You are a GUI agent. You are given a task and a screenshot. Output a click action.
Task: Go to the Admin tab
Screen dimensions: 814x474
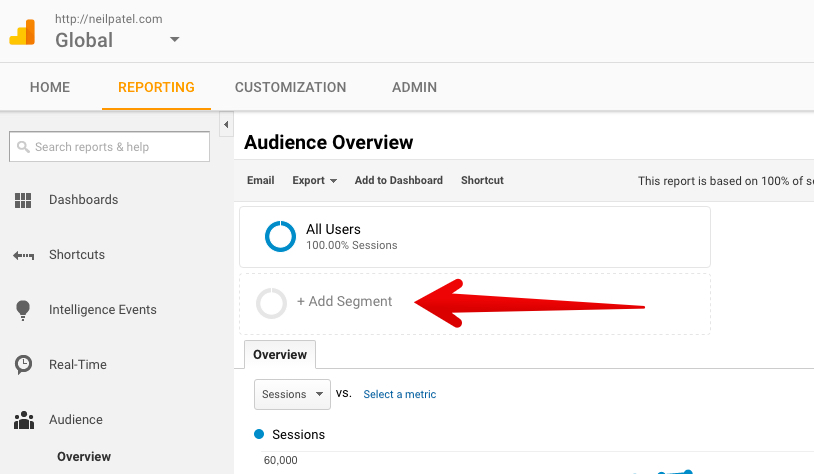tap(414, 87)
